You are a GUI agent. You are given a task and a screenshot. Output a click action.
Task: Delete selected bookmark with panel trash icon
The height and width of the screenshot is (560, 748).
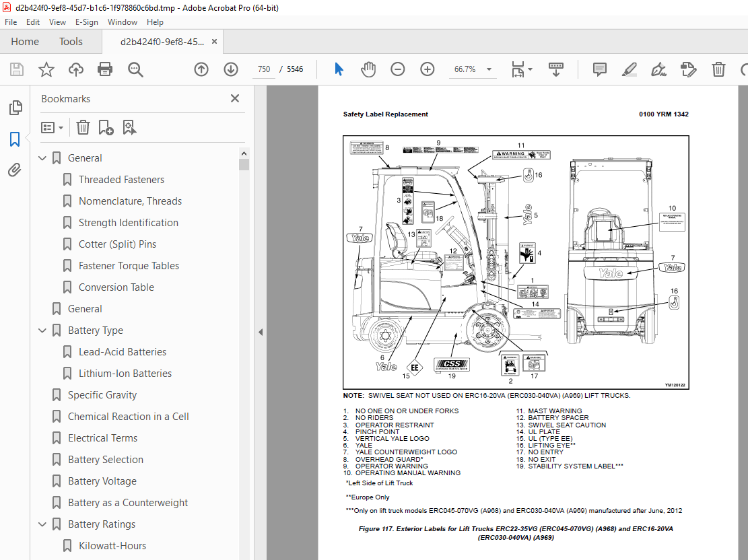pos(83,127)
